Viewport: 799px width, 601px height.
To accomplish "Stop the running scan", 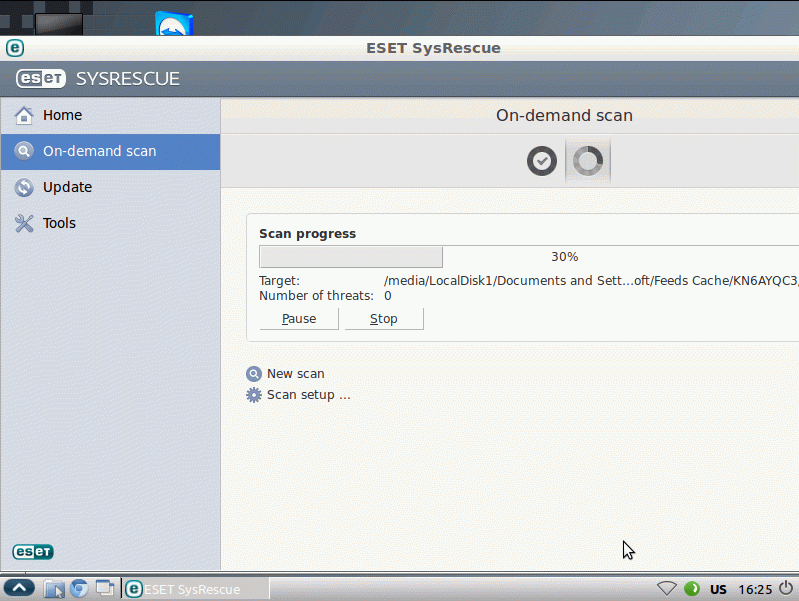I will tap(384, 319).
